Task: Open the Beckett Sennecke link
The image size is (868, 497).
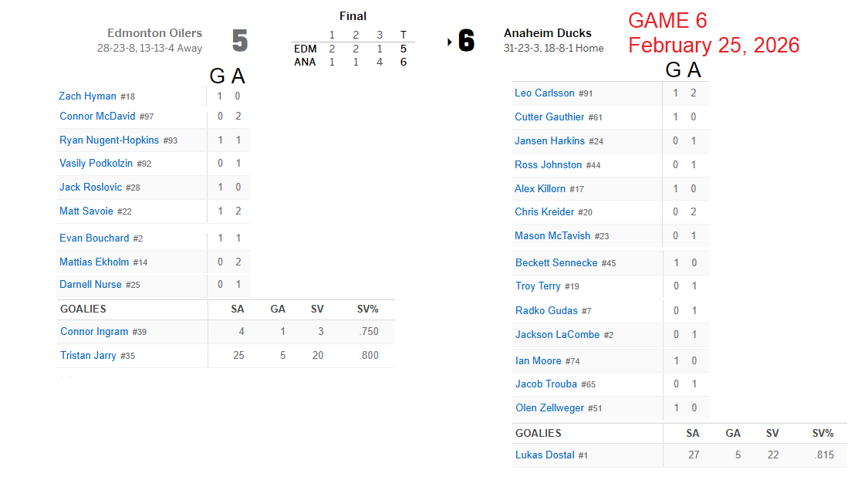Action: click(556, 263)
